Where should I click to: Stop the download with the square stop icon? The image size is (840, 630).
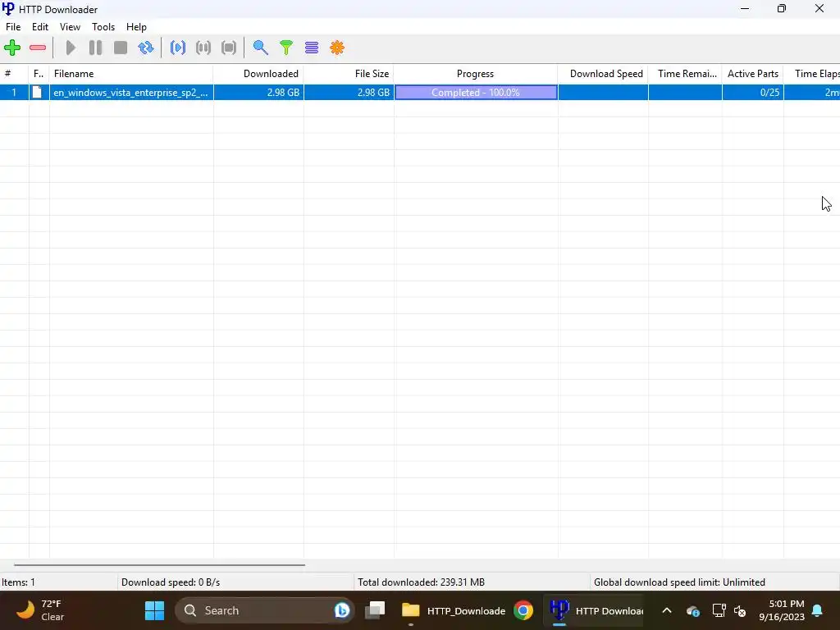(121, 48)
